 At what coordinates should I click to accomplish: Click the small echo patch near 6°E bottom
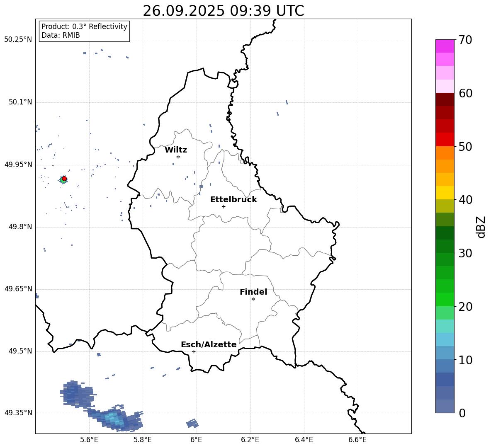[192, 423]
